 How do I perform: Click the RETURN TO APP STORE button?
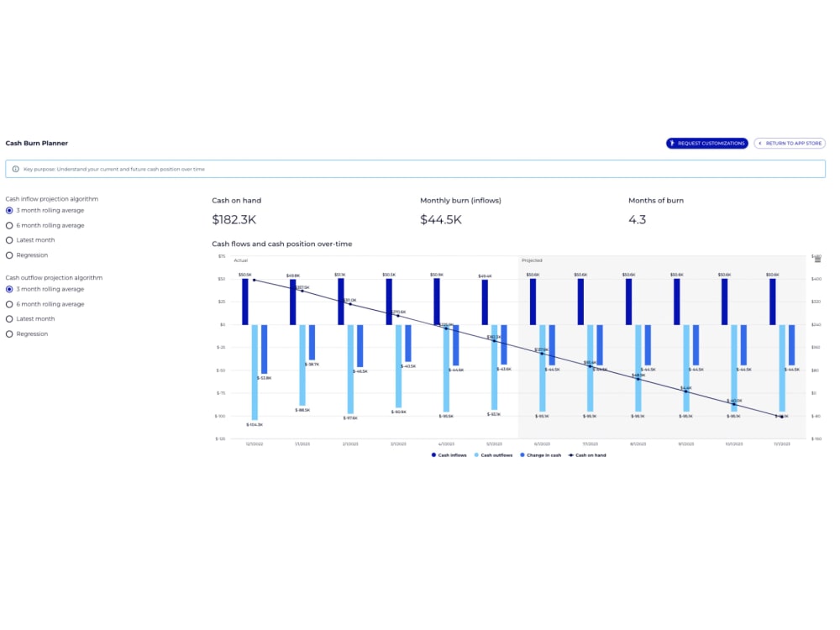pyautogui.click(x=790, y=143)
